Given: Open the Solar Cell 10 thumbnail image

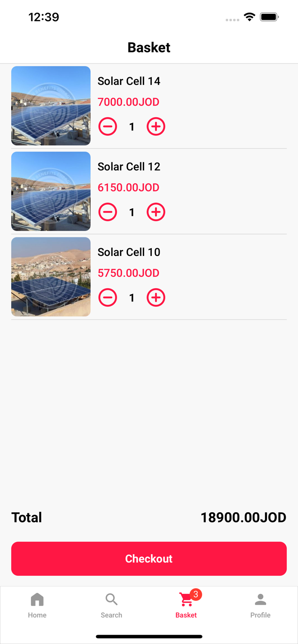Looking at the screenshot, I should coord(50,277).
